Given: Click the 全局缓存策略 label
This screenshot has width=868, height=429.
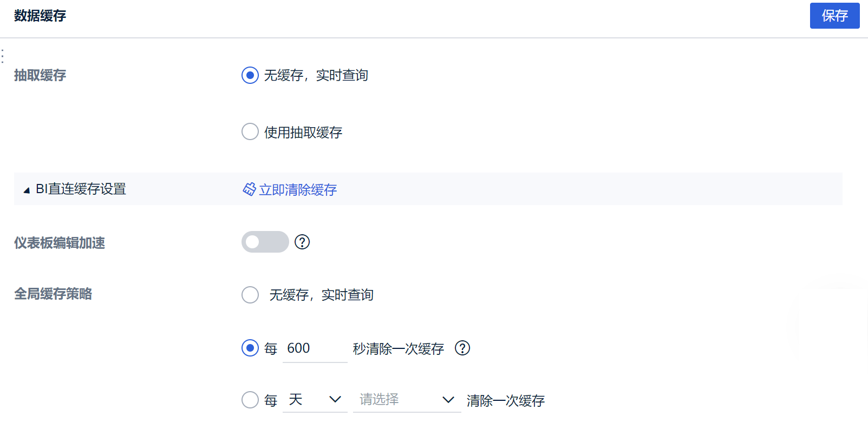Looking at the screenshot, I should [53, 294].
